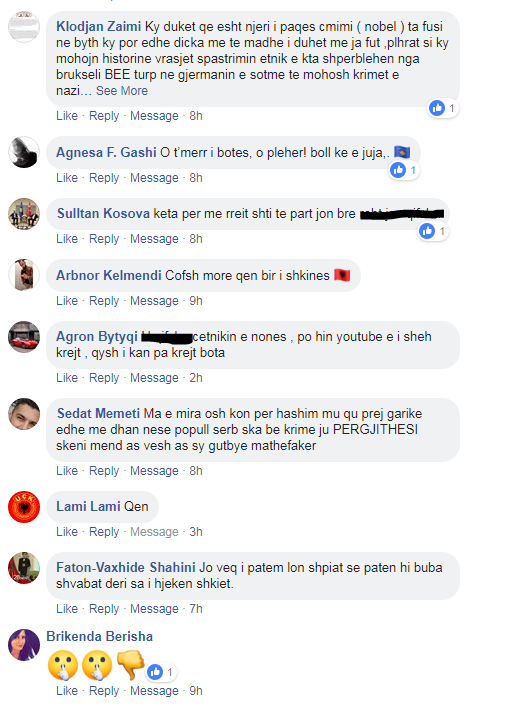Screen dimensions: 513x711
Task: Open Agnesa F. Gashi's profile name link
Action: [106, 152]
